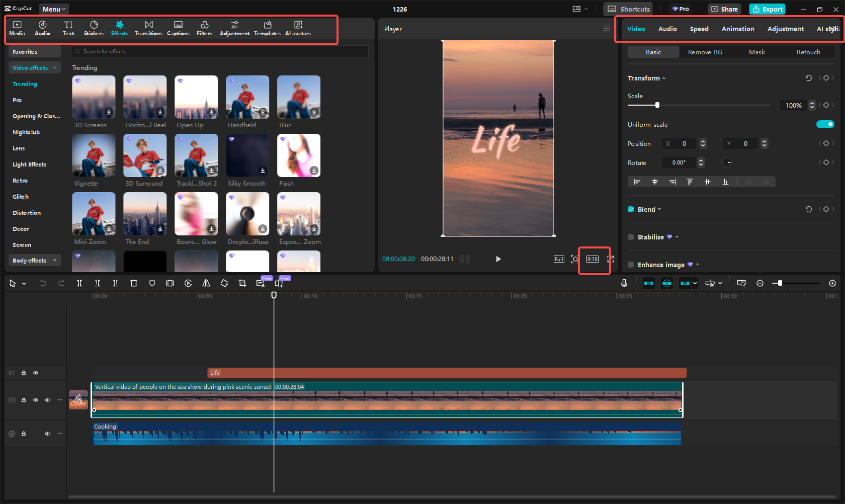This screenshot has width=845, height=504.
Task: Click the Mirror flip icon above the timeline
Action: (206, 283)
